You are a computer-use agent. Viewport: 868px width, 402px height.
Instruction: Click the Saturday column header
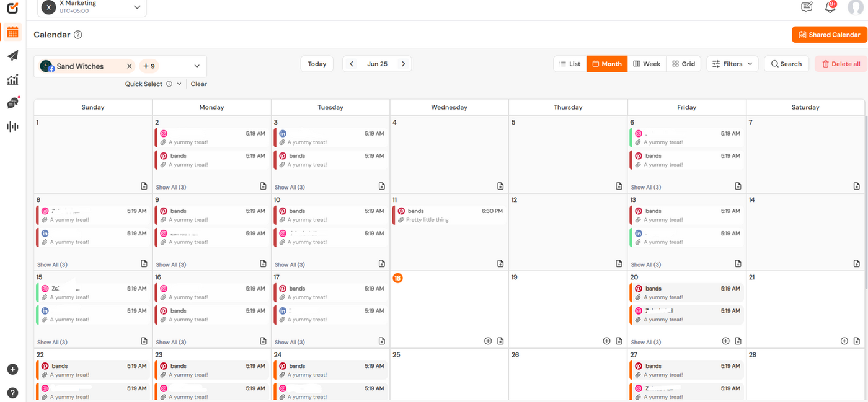805,107
